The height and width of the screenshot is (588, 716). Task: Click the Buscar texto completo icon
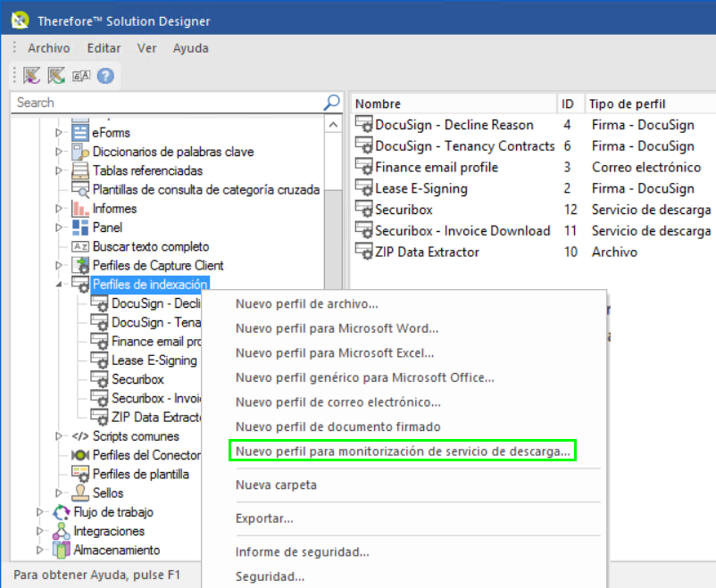point(80,246)
